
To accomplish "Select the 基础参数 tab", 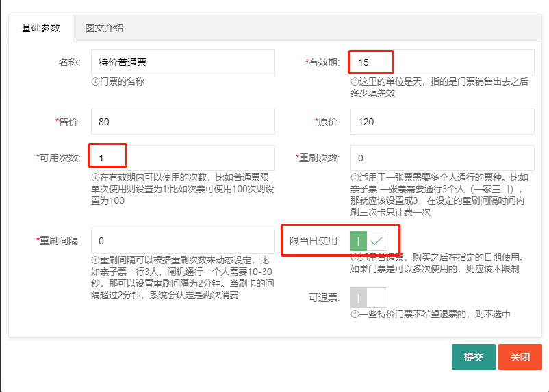I will coord(41,28).
